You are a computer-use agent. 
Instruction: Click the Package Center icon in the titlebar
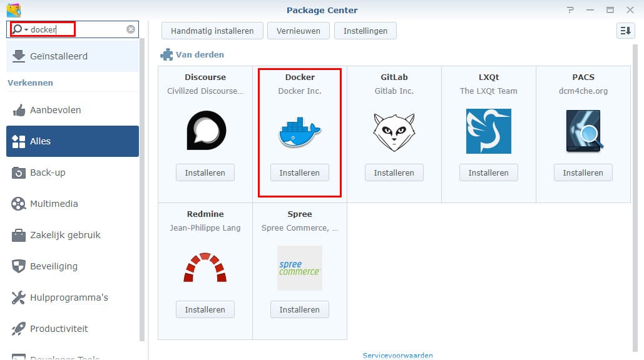tap(14, 9)
